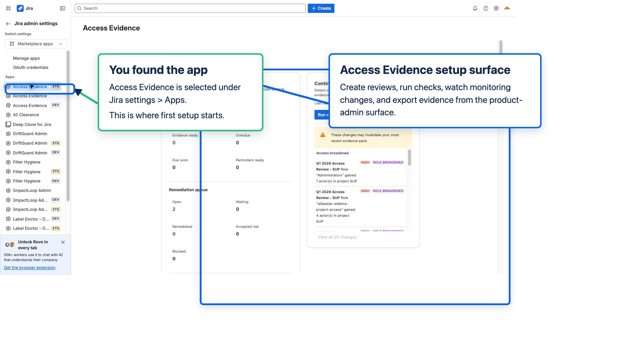644x343 pixels.
Task: Click ROLE BROADENED badge on atlassian-addons entry
Action: [x=388, y=191]
